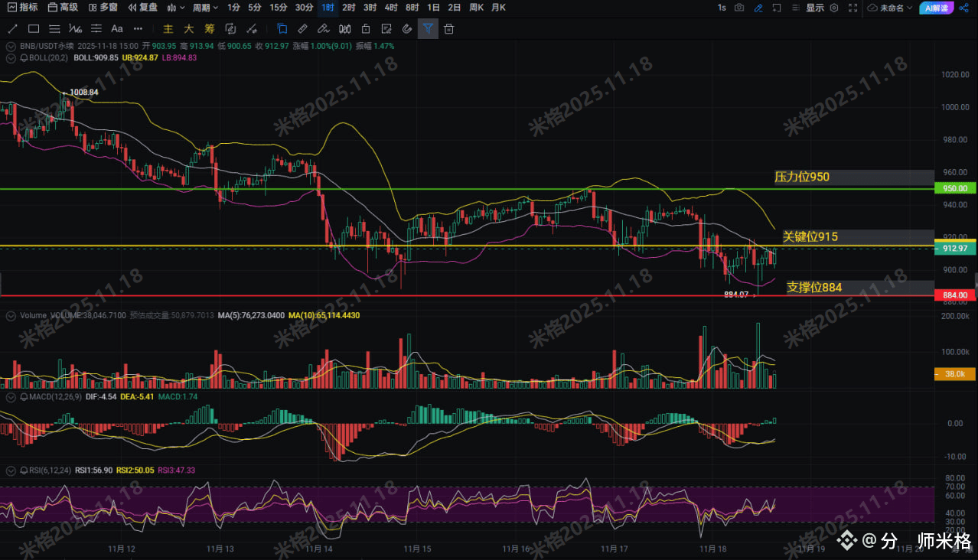Viewport: 978px width, 560px height.
Task: Toggle the alert bell for MACD indicator
Action: click(x=24, y=398)
